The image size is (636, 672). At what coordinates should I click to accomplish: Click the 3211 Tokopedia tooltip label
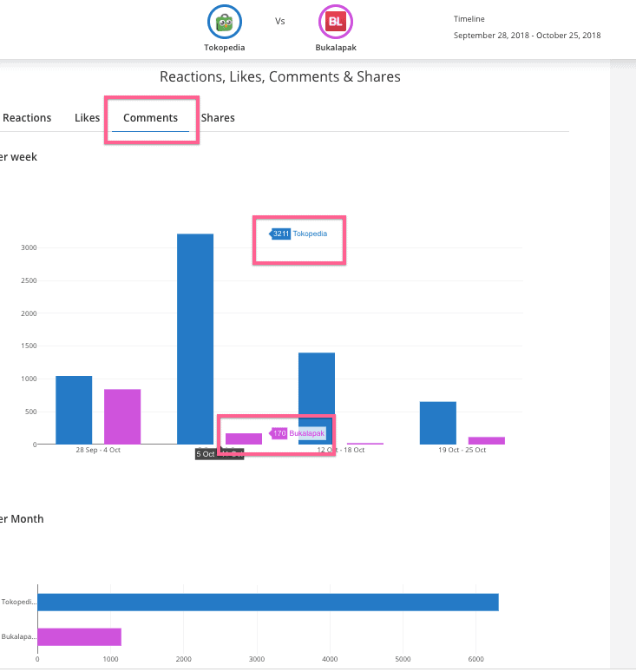299,234
